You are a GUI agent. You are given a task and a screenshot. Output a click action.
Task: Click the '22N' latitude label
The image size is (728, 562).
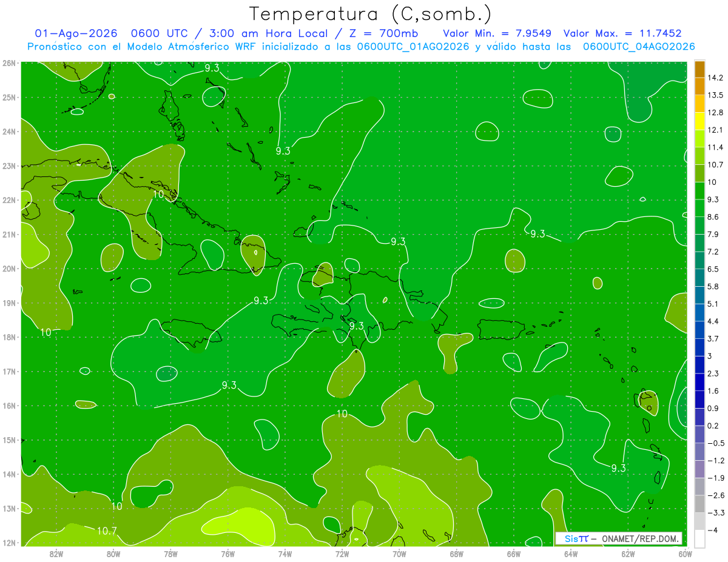[9, 200]
